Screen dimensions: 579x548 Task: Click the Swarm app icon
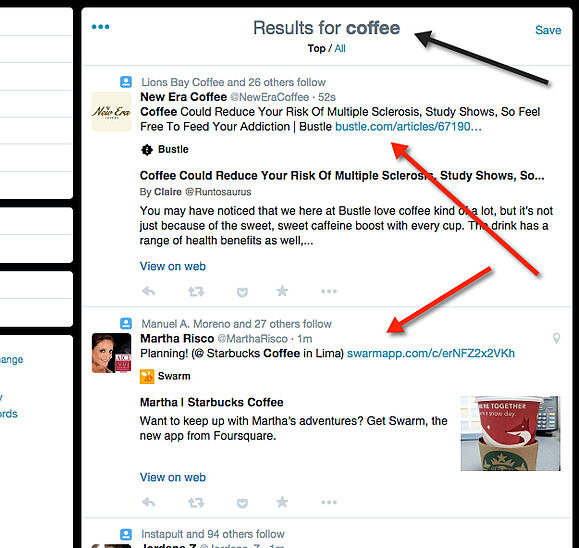147,377
